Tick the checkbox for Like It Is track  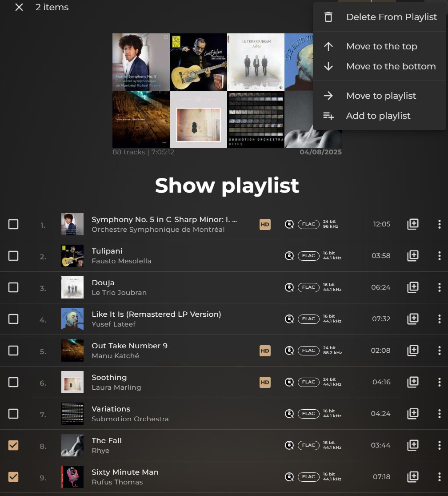click(13, 319)
